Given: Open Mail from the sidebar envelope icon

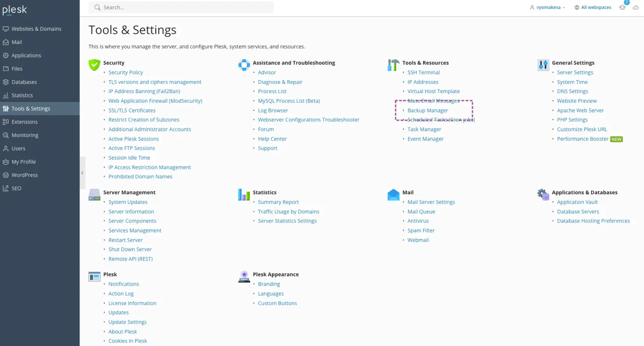Looking at the screenshot, I should click(5, 42).
